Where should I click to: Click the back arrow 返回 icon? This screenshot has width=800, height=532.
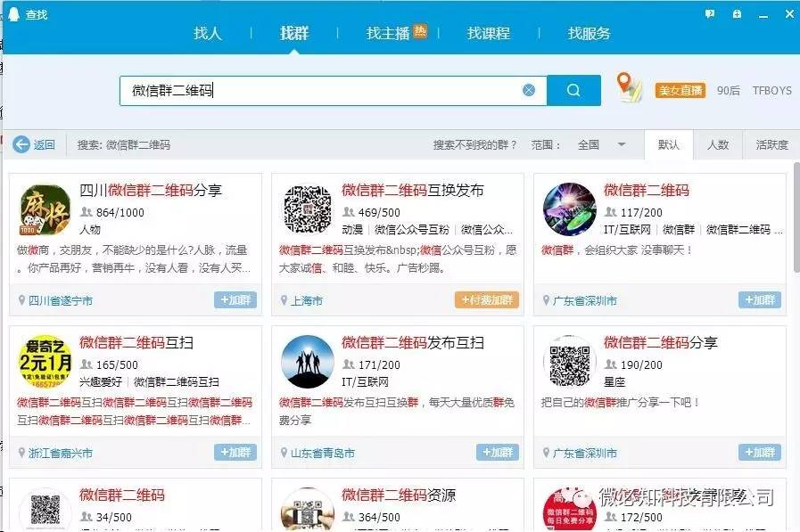coord(21,143)
